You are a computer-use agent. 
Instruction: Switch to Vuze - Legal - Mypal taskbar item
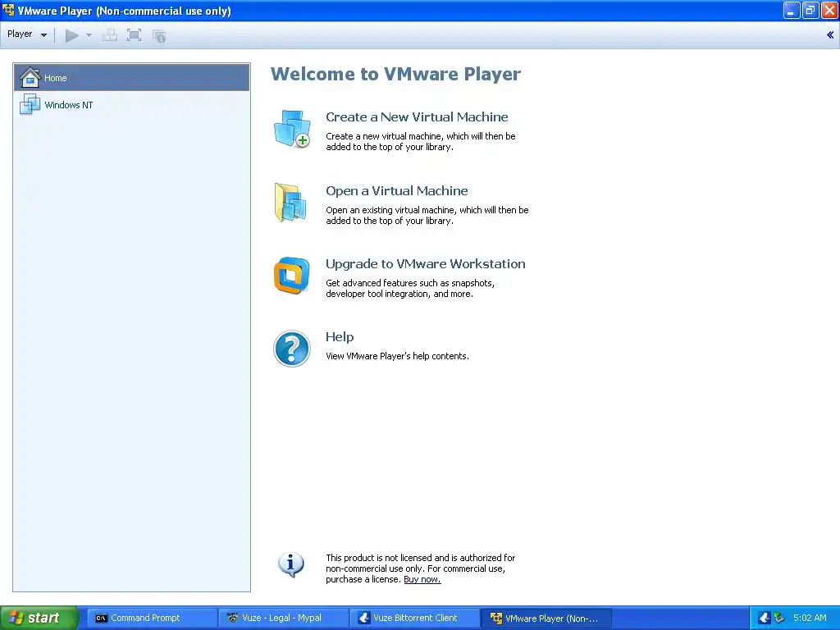[x=283, y=618]
